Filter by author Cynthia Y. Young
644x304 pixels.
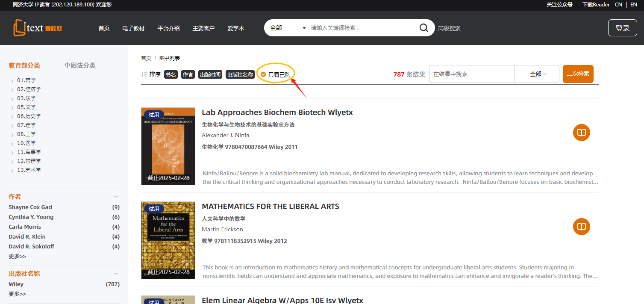tap(31, 217)
